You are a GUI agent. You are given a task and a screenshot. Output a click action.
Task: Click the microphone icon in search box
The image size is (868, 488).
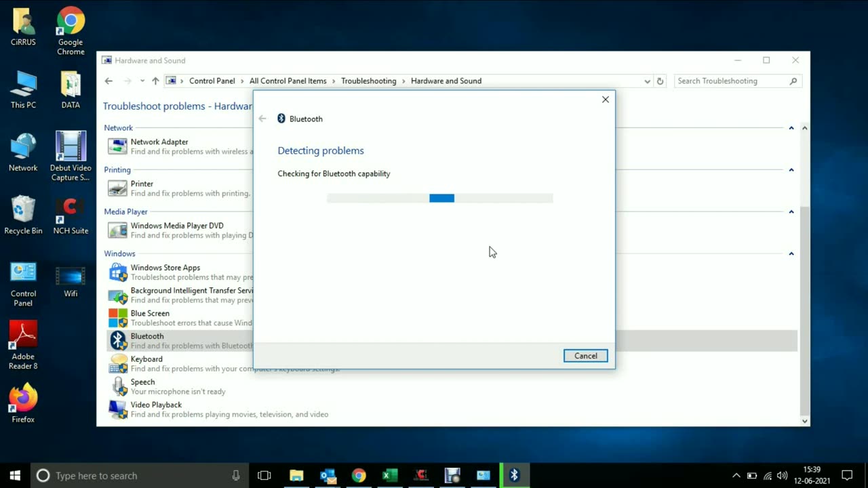(x=235, y=476)
